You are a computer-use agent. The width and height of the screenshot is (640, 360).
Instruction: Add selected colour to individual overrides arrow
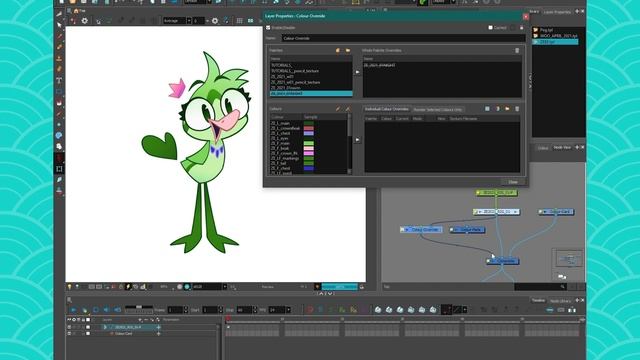point(358,140)
